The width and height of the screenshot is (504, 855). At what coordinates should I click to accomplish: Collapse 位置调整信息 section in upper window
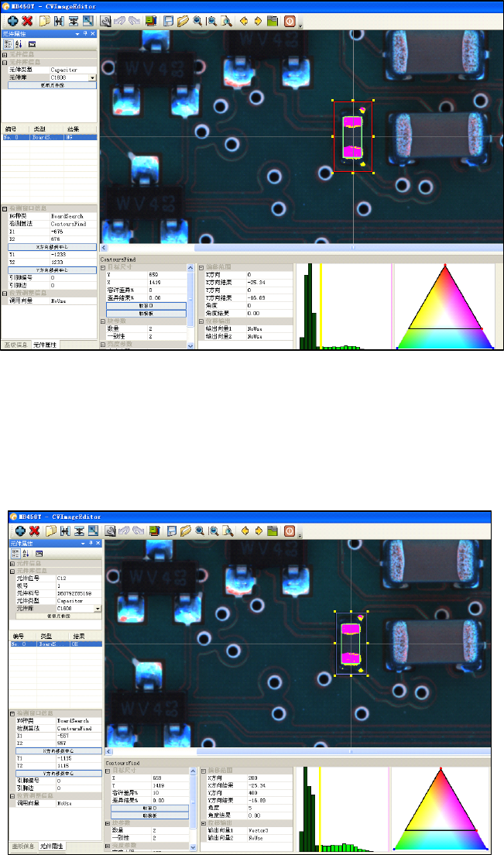(x=5, y=294)
